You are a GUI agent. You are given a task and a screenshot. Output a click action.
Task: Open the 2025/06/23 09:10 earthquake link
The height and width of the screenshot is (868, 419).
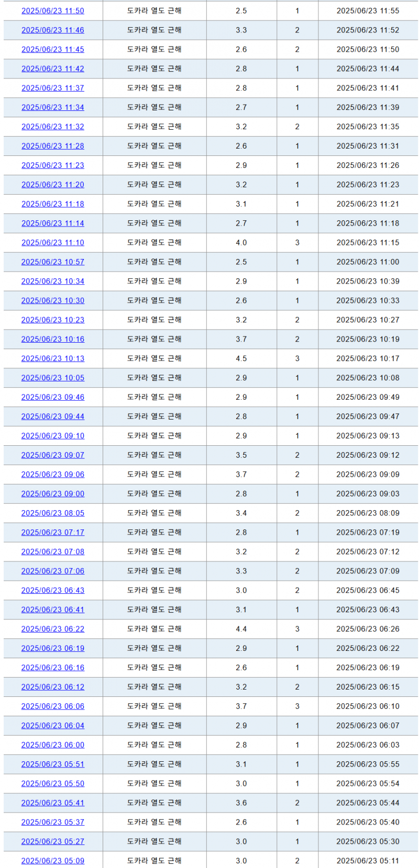(x=53, y=436)
